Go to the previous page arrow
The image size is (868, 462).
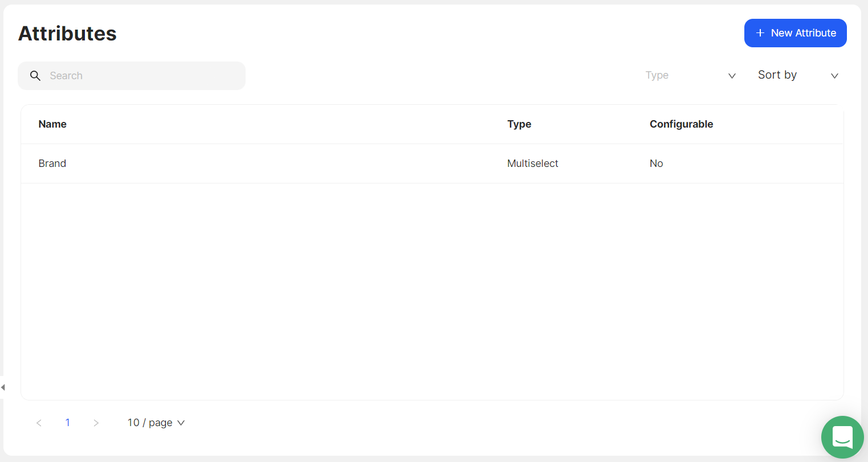point(39,423)
